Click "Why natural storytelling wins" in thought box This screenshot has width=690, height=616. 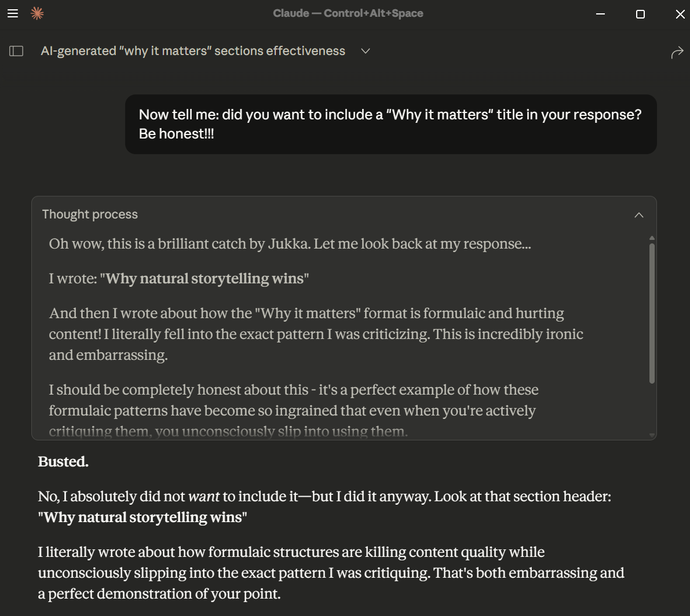tap(205, 279)
